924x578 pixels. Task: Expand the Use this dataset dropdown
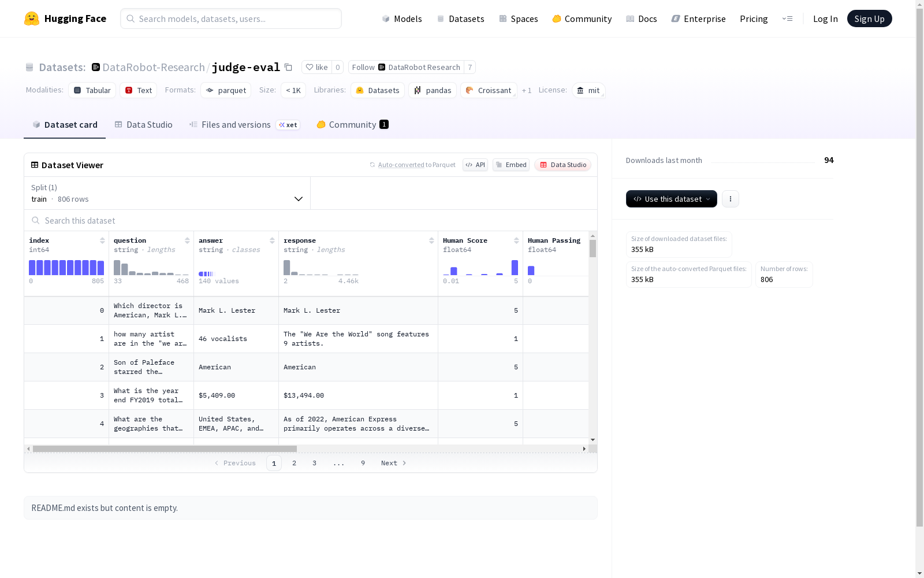pos(672,199)
